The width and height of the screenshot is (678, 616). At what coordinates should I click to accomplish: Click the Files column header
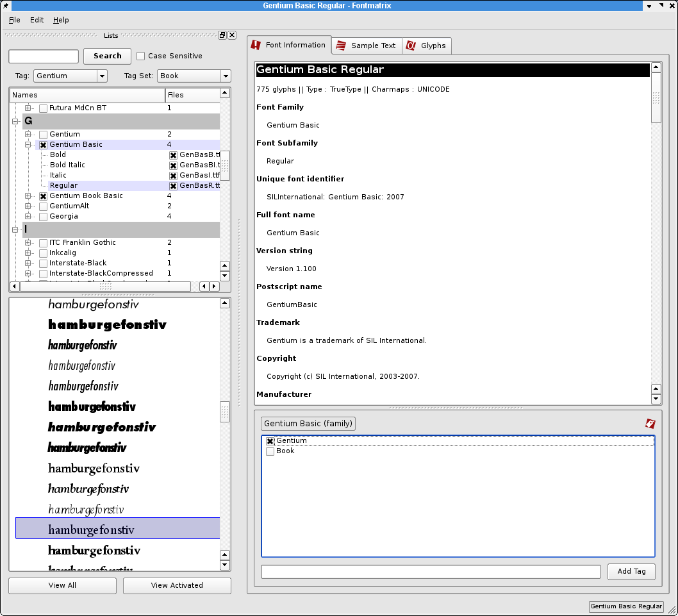click(x=192, y=95)
